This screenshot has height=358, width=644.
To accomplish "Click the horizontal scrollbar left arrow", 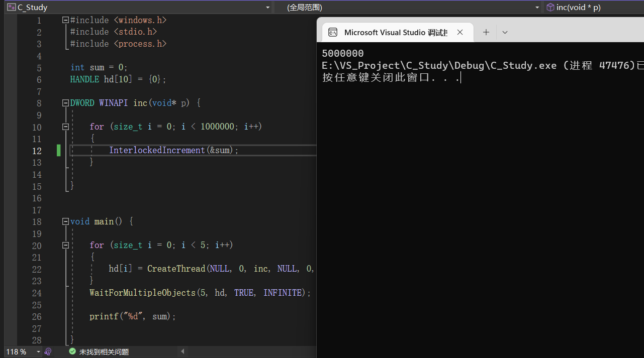I will 182,352.
